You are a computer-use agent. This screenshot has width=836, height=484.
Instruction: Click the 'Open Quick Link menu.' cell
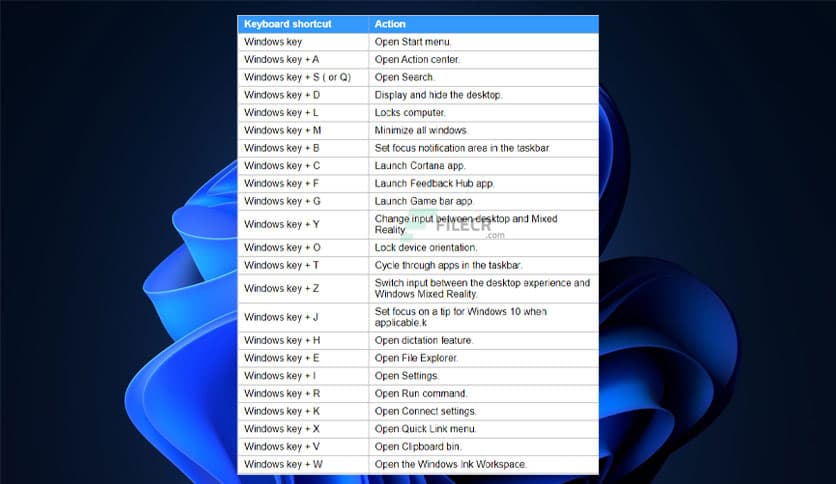[x=484, y=429]
